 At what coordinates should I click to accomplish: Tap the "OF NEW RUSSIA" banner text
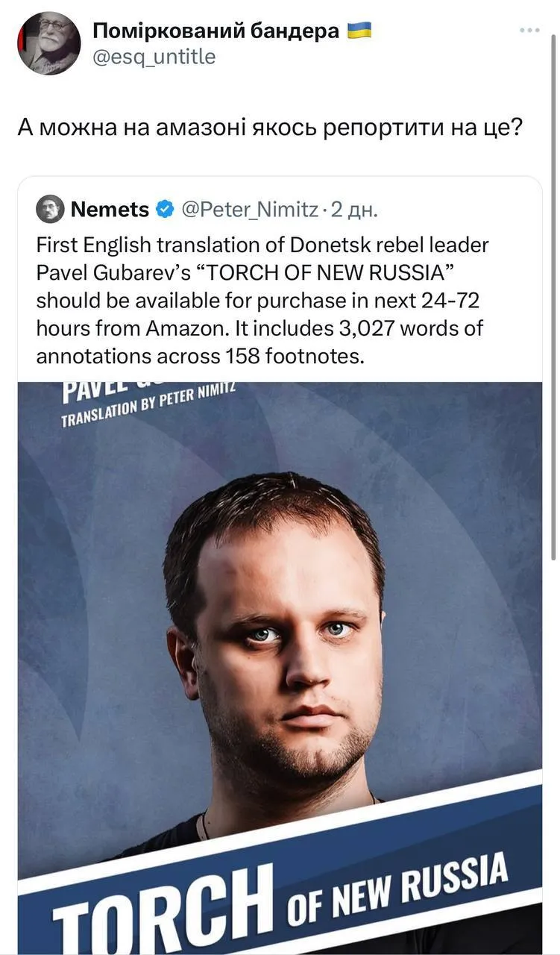click(397, 888)
